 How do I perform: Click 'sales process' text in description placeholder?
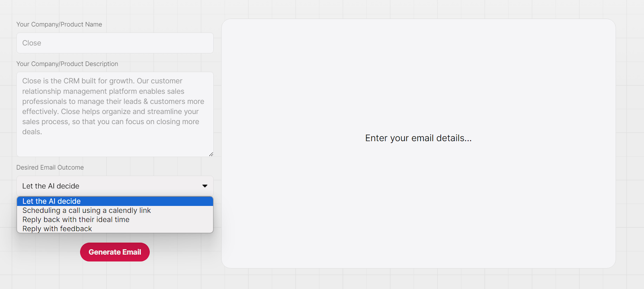click(x=45, y=122)
